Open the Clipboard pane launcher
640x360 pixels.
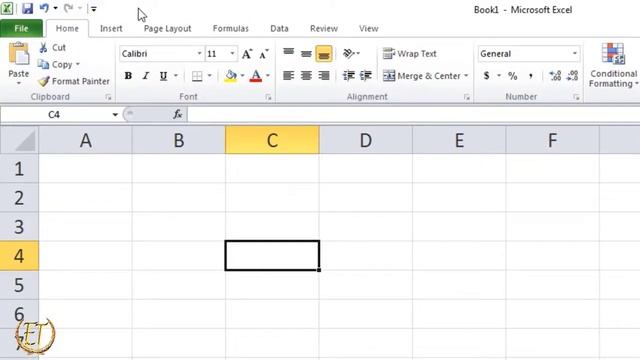[108, 97]
